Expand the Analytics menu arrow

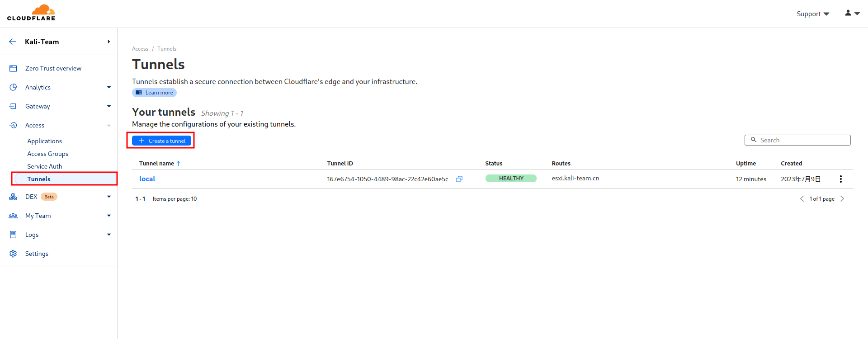pos(109,87)
